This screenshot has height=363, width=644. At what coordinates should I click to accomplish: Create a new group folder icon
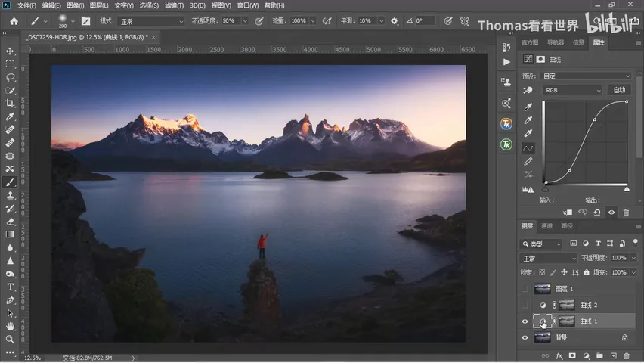[x=599, y=356]
